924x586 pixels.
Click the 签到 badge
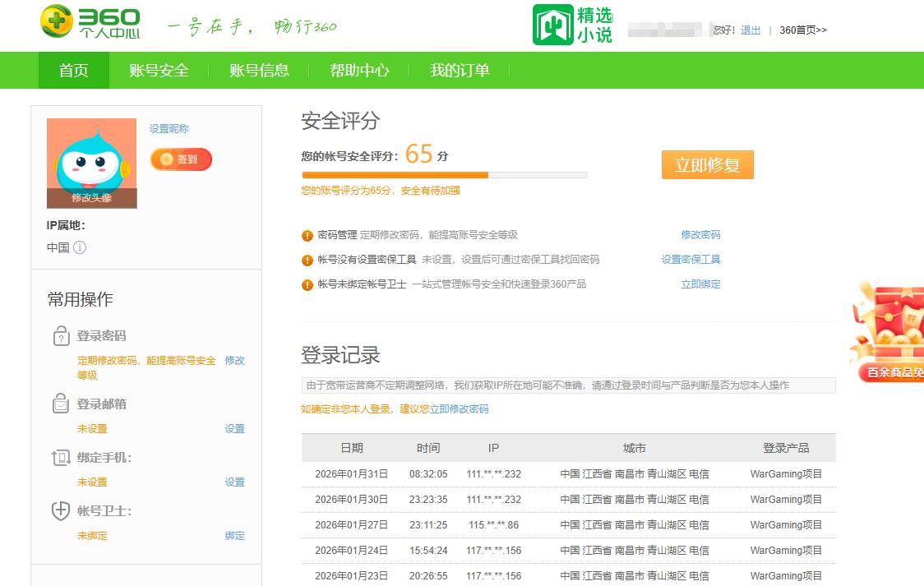pyautogui.click(x=180, y=159)
